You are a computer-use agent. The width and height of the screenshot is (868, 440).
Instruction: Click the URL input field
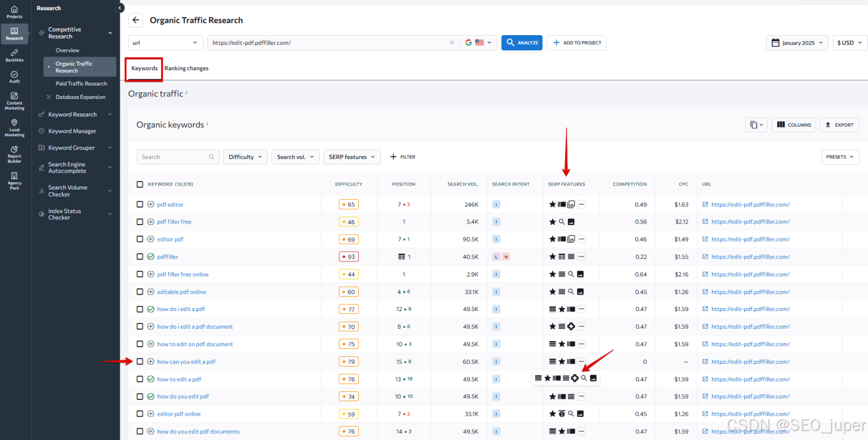pos(329,42)
